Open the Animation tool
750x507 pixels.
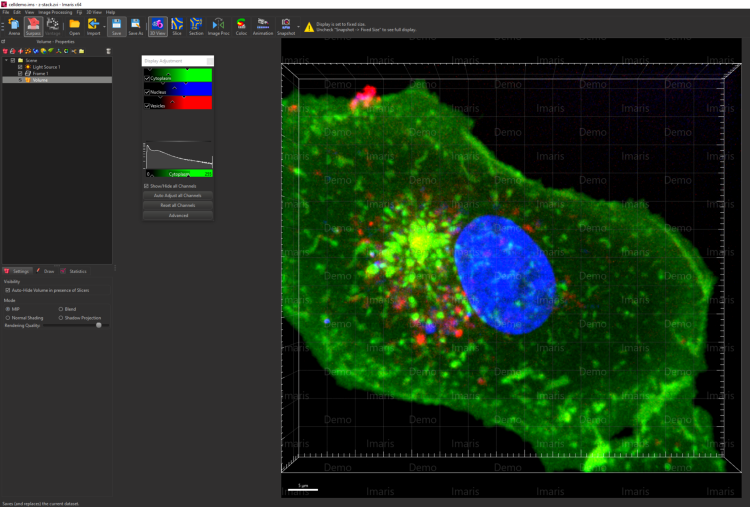[x=263, y=25]
